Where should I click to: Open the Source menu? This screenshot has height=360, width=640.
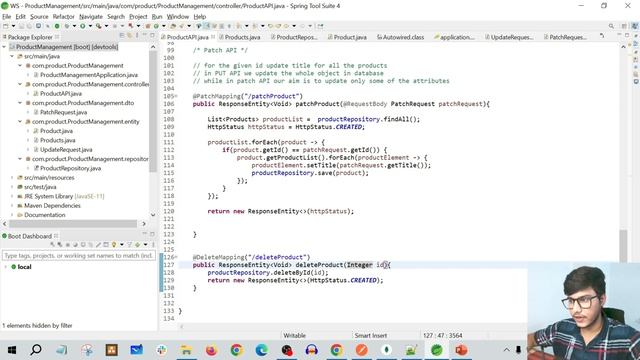pos(39,17)
